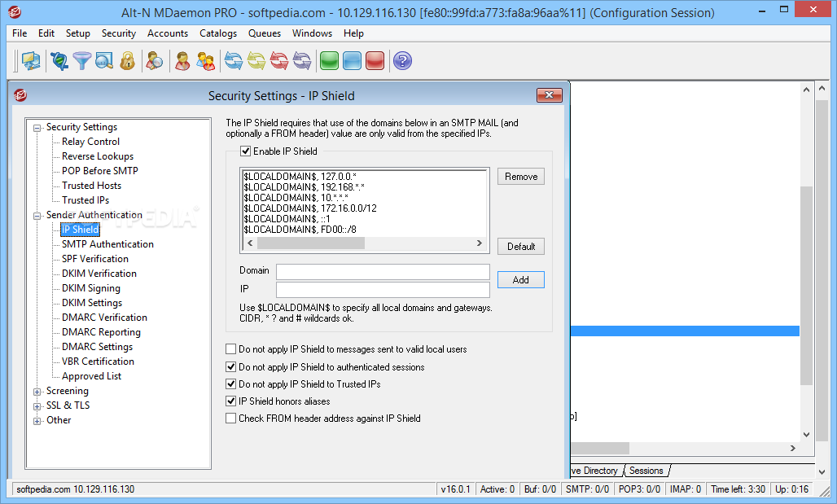Open the Catalogs menu
837x504 pixels.
(218, 33)
